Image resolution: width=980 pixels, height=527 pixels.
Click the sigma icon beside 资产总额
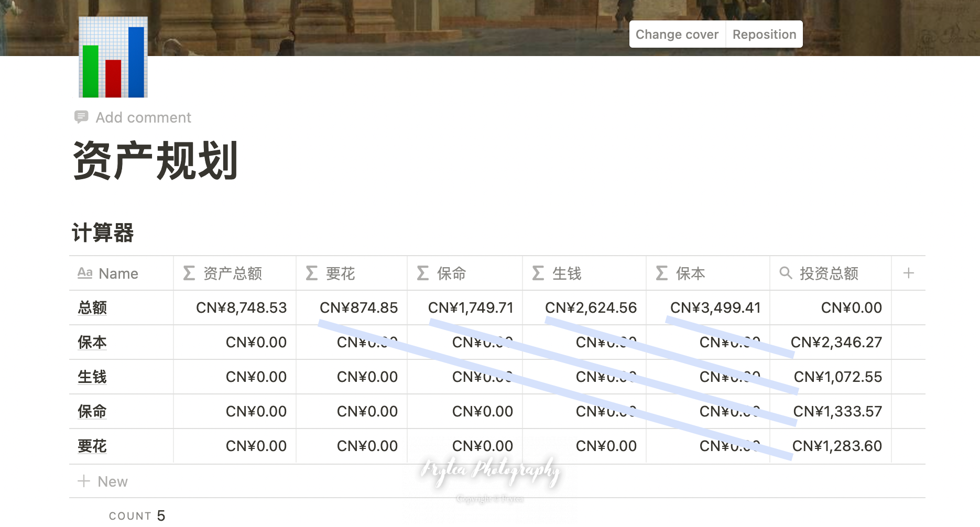pos(189,273)
